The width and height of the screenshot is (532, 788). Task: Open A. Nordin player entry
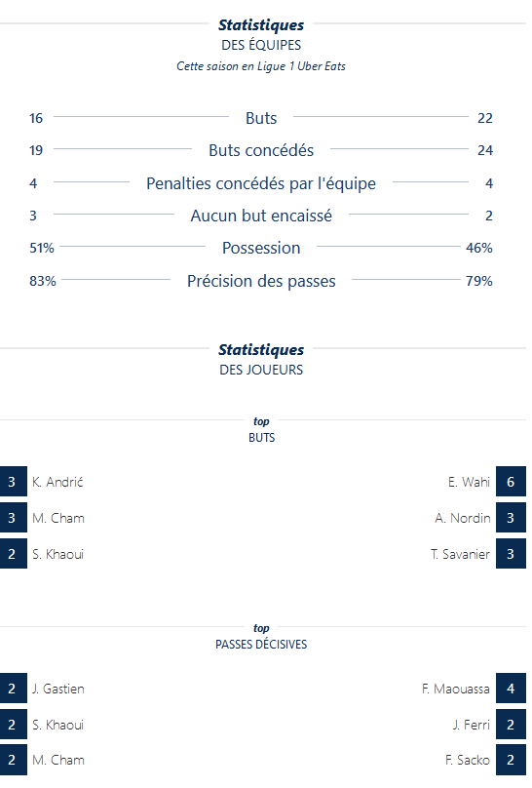[x=462, y=518]
